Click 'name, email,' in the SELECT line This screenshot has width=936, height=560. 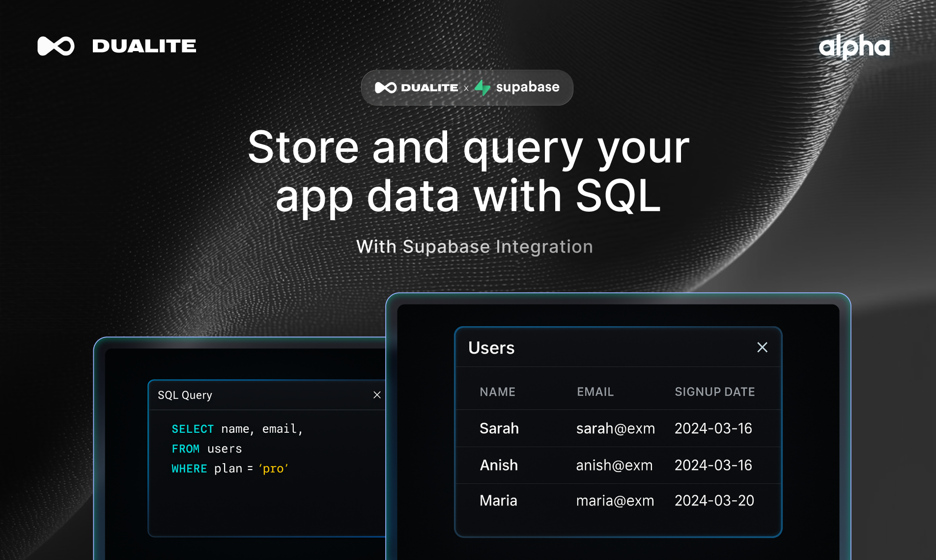coord(262,429)
